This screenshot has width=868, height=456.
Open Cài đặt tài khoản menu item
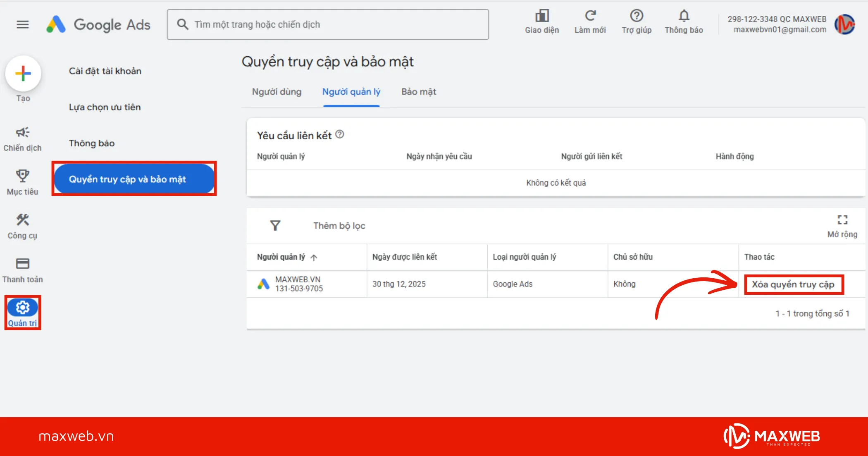pyautogui.click(x=105, y=71)
